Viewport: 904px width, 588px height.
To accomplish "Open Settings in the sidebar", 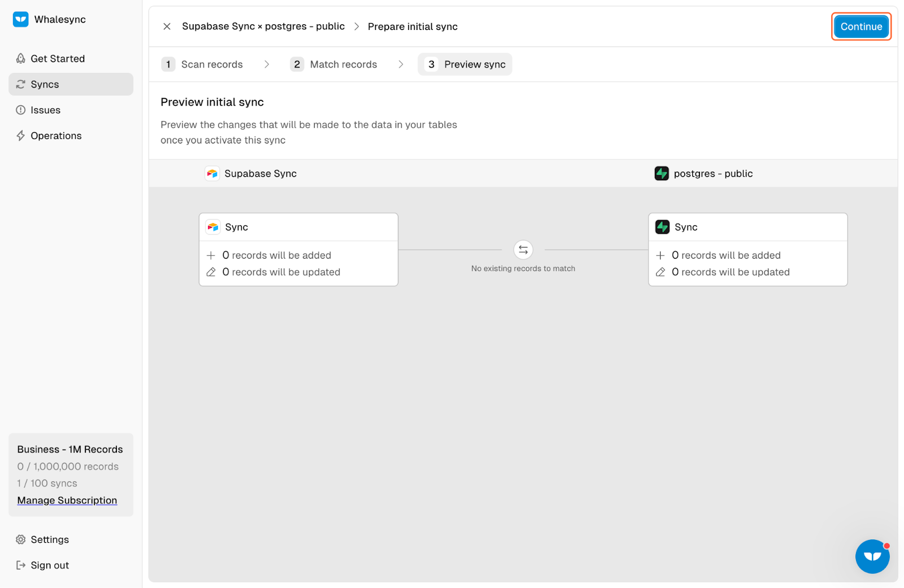I will click(71, 539).
